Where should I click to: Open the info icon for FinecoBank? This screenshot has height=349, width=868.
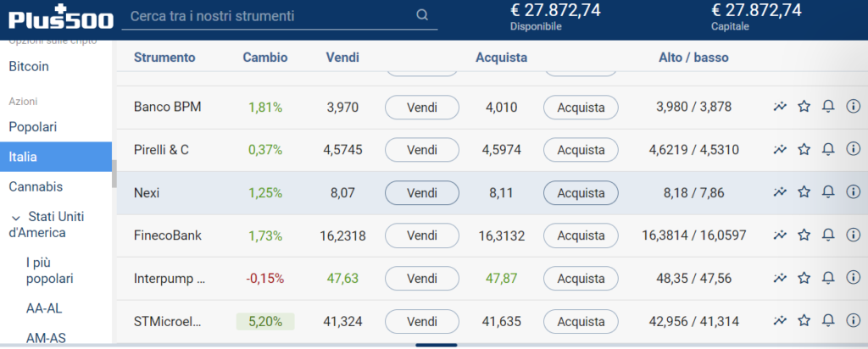coord(853,235)
